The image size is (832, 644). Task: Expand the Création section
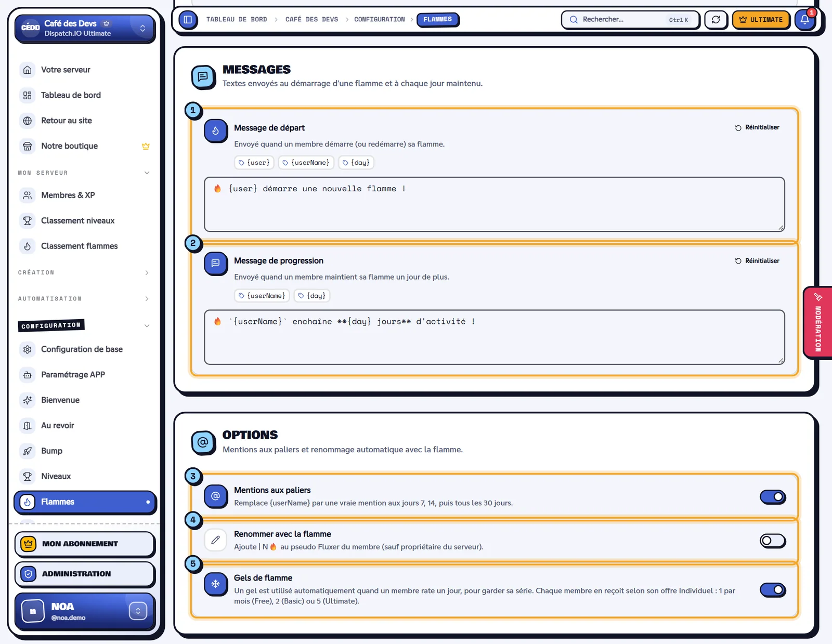[x=84, y=272]
